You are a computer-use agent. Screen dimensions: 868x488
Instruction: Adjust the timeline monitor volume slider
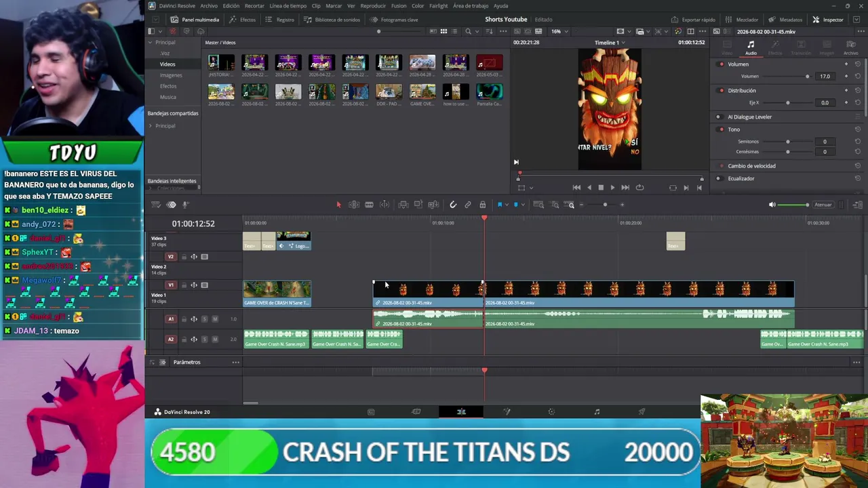coord(793,205)
